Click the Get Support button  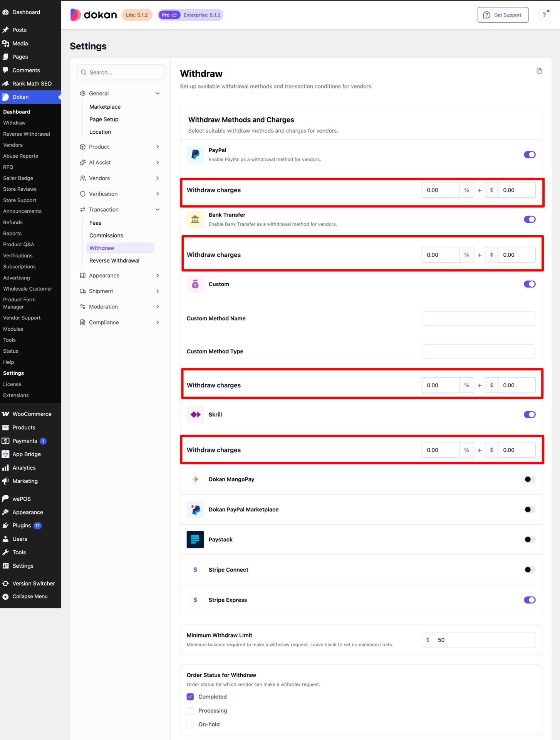(503, 15)
